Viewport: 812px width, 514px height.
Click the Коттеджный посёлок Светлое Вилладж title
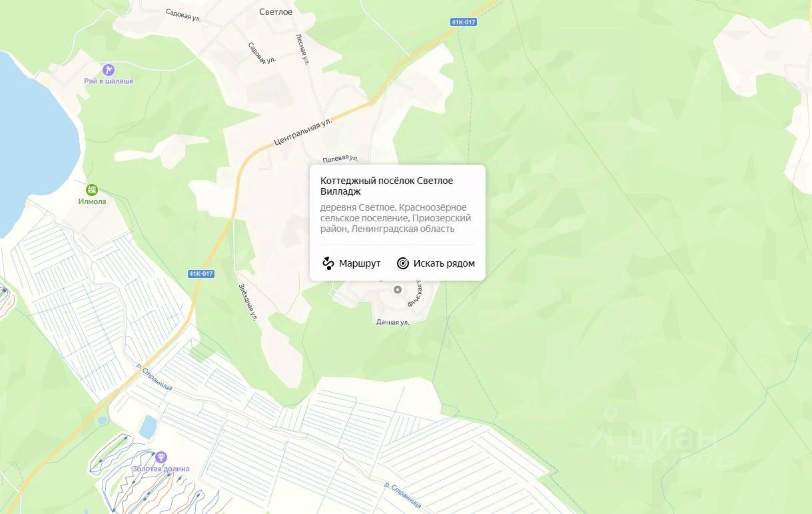click(x=386, y=186)
